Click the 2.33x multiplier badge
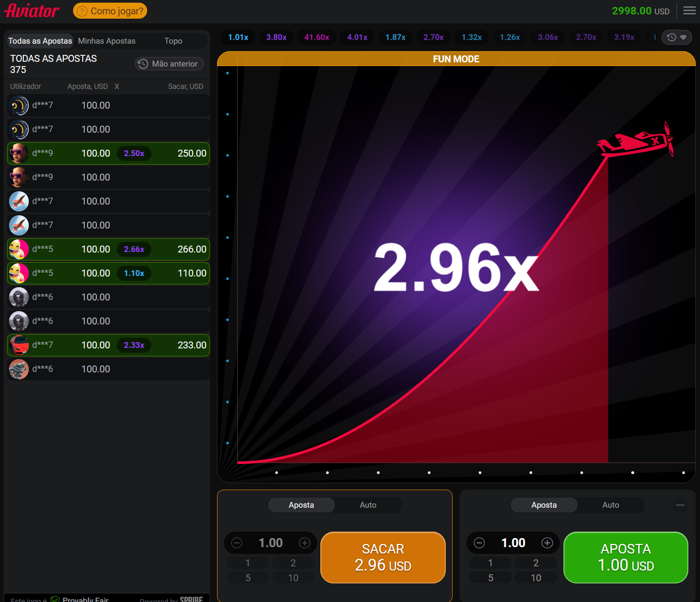The image size is (700, 602). point(134,345)
